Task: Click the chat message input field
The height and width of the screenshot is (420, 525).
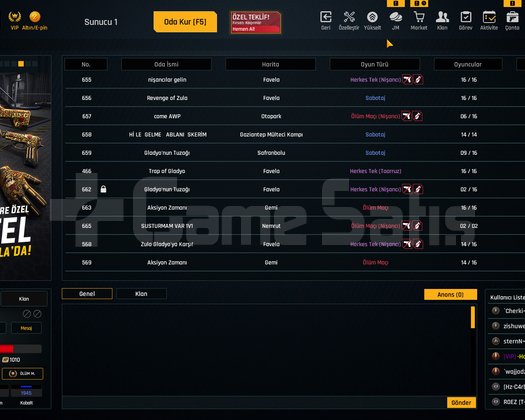Action: click(x=254, y=403)
